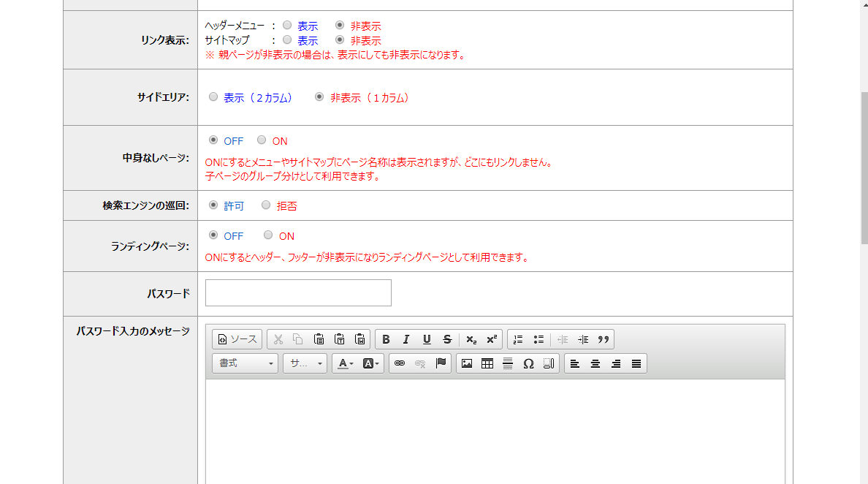The width and height of the screenshot is (868, 484).
Task: Turn ランディングページ to ON
Action: (x=268, y=235)
